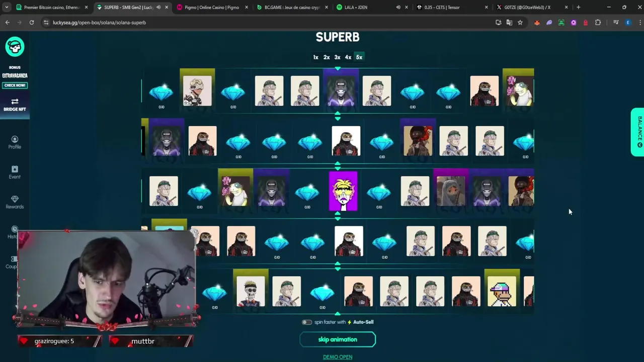The image size is (644, 362).
Task: Bookmark this page with star icon
Action: tap(520, 22)
